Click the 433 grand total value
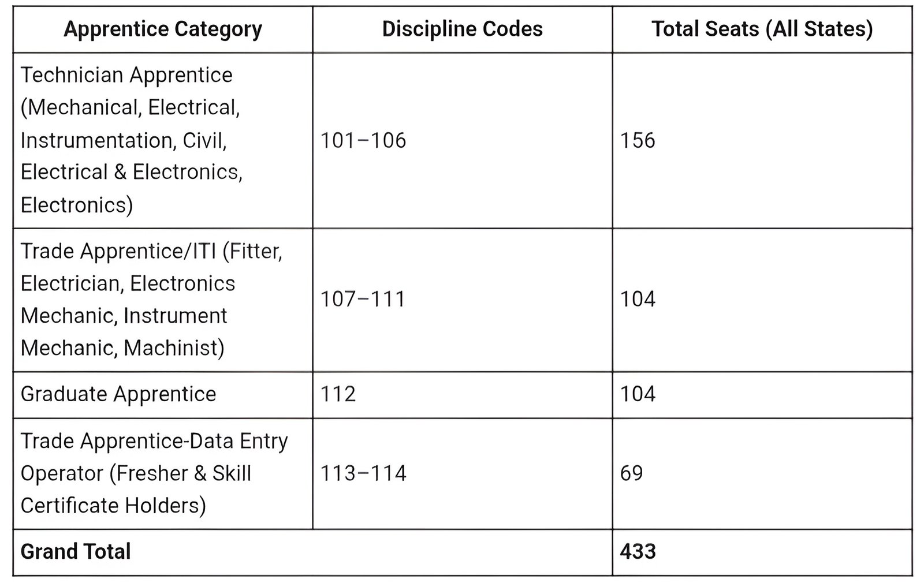 pos(638,551)
